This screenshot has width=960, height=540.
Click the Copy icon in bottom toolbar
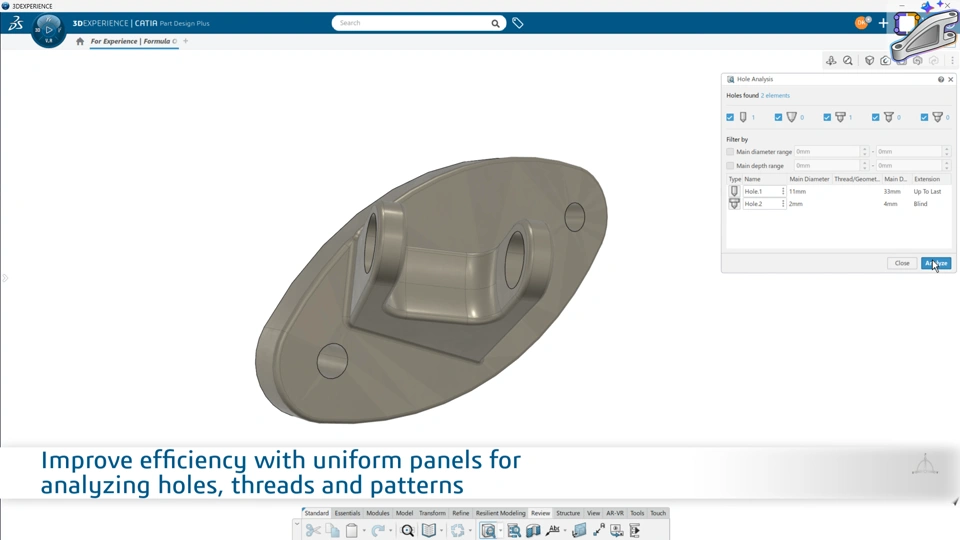click(332, 530)
